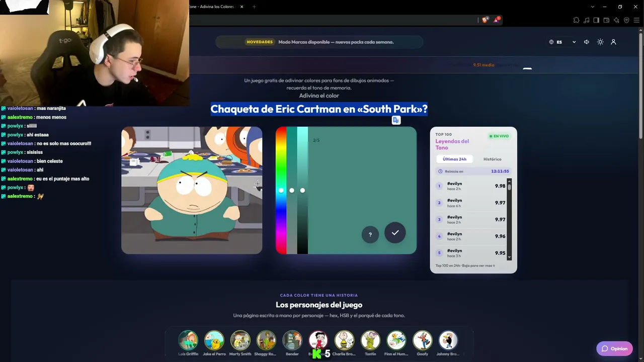Click the leaderboard scrollbar up arrow

[x=509, y=181]
